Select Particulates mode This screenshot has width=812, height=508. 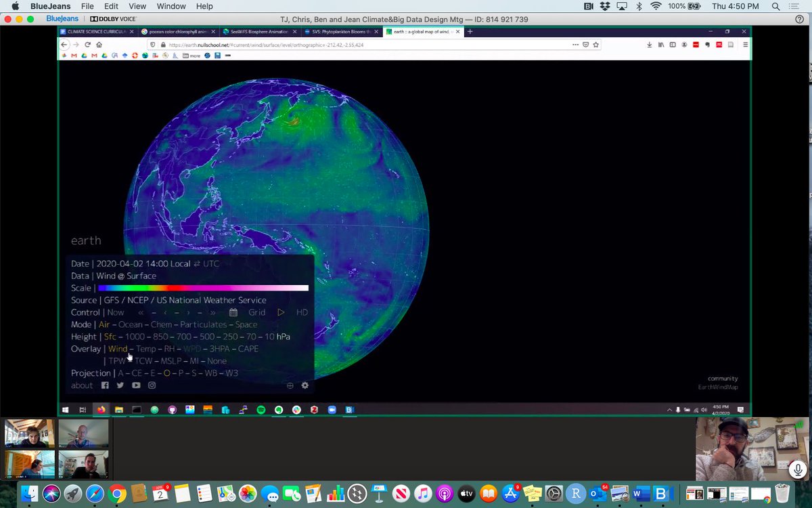tap(204, 324)
